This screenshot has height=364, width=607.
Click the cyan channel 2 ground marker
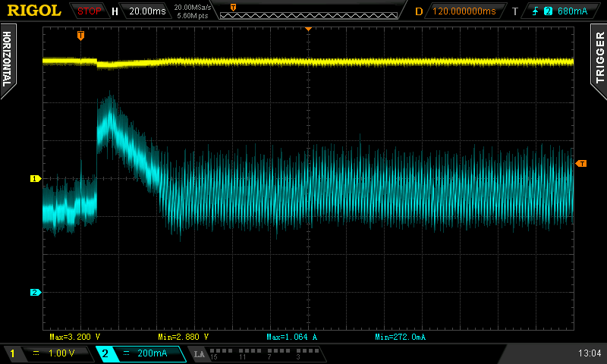coord(35,293)
